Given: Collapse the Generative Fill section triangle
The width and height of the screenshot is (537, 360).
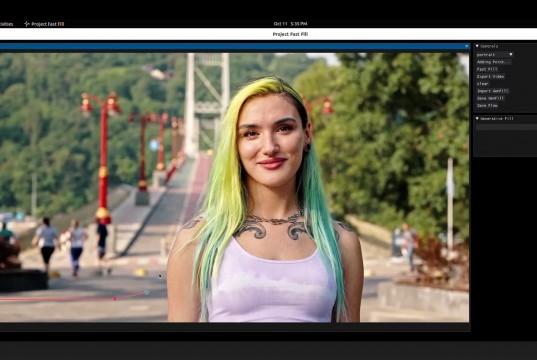Looking at the screenshot, I should (477, 119).
